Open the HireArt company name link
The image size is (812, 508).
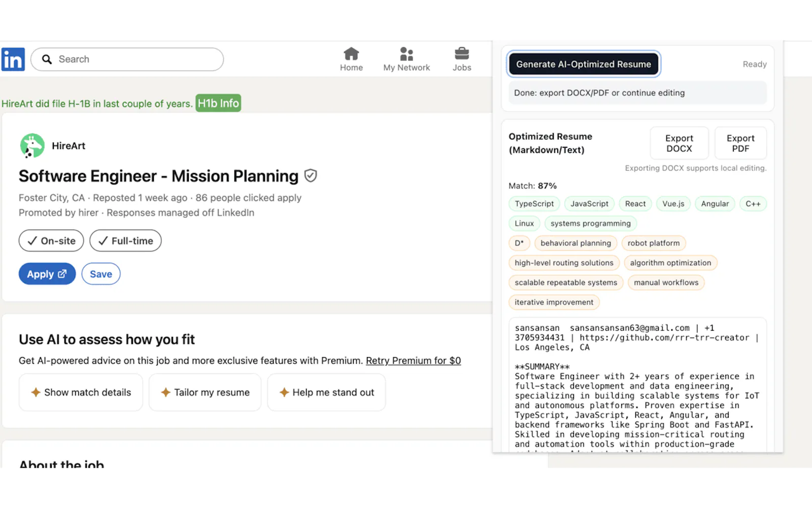(x=69, y=146)
